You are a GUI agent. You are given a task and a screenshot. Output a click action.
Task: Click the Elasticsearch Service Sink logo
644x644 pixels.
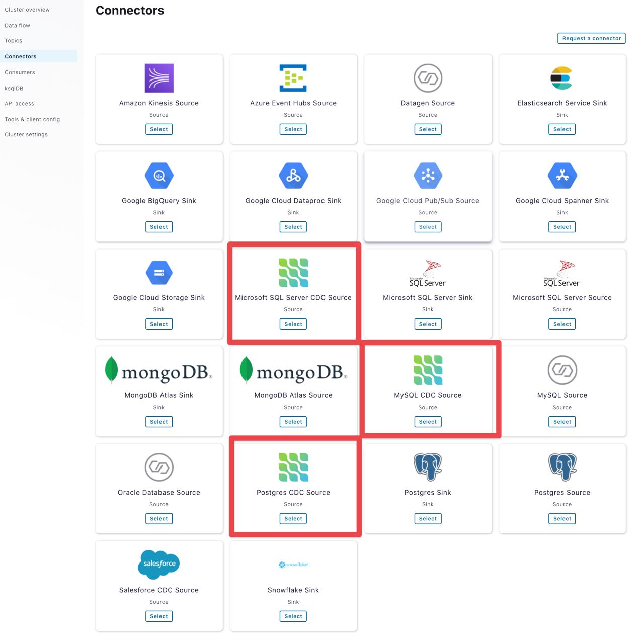pyautogui.click(x=561, y=78)
